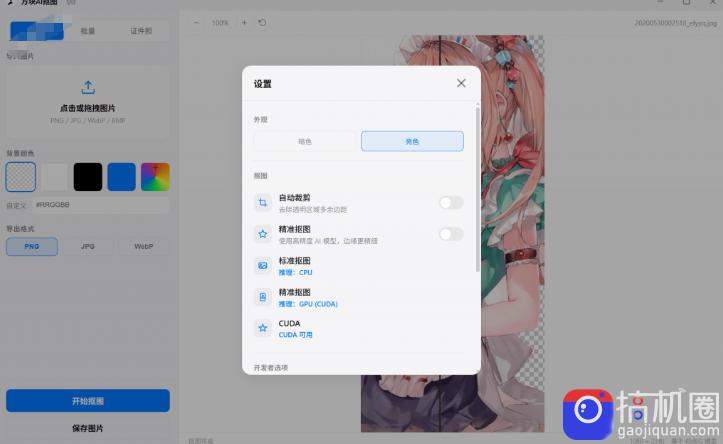Select JPG export format
Image resolution: width=723 pixels, height=444 pixels.
coord(88,246)
